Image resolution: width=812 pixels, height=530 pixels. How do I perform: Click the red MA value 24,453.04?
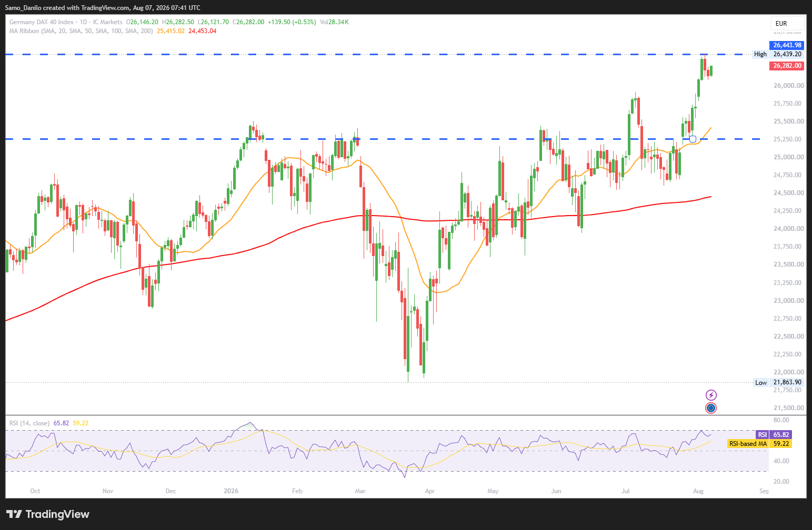(203, 31)
